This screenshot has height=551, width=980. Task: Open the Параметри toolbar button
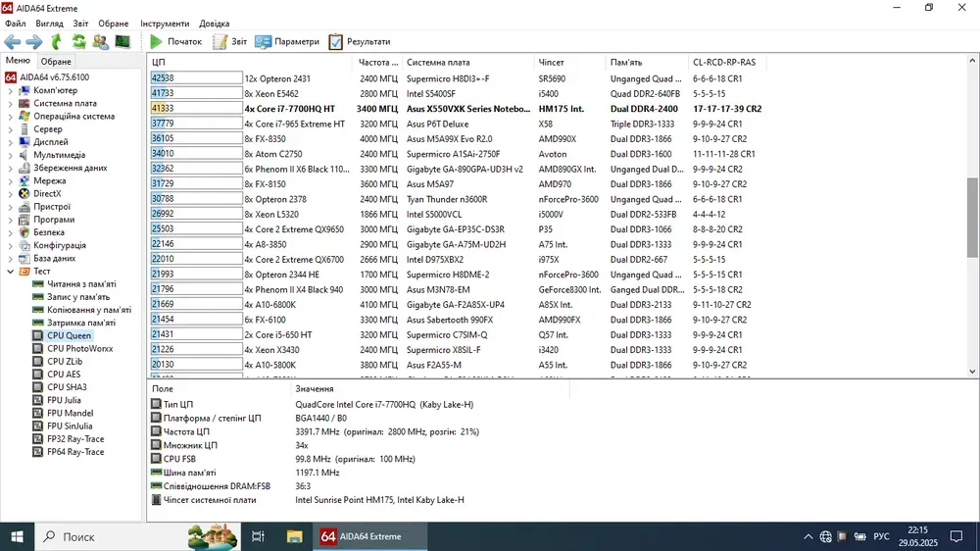coord(287,42)
